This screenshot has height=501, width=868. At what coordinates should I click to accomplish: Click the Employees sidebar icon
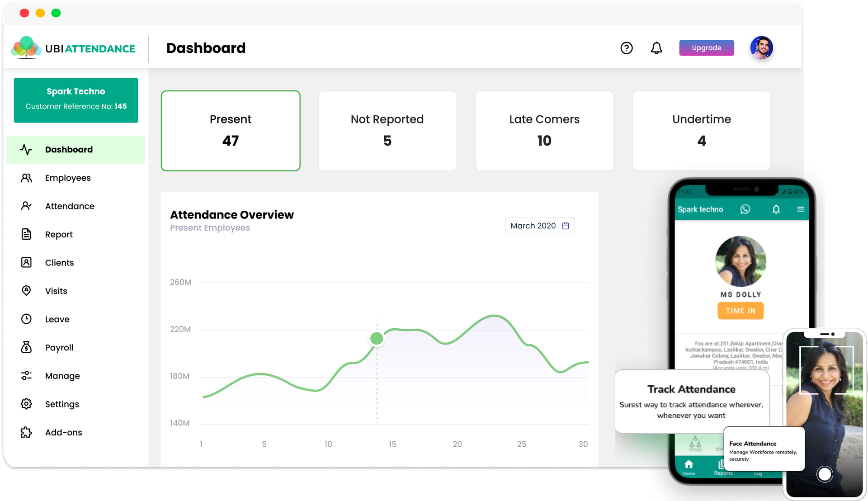tap(26, 178)
